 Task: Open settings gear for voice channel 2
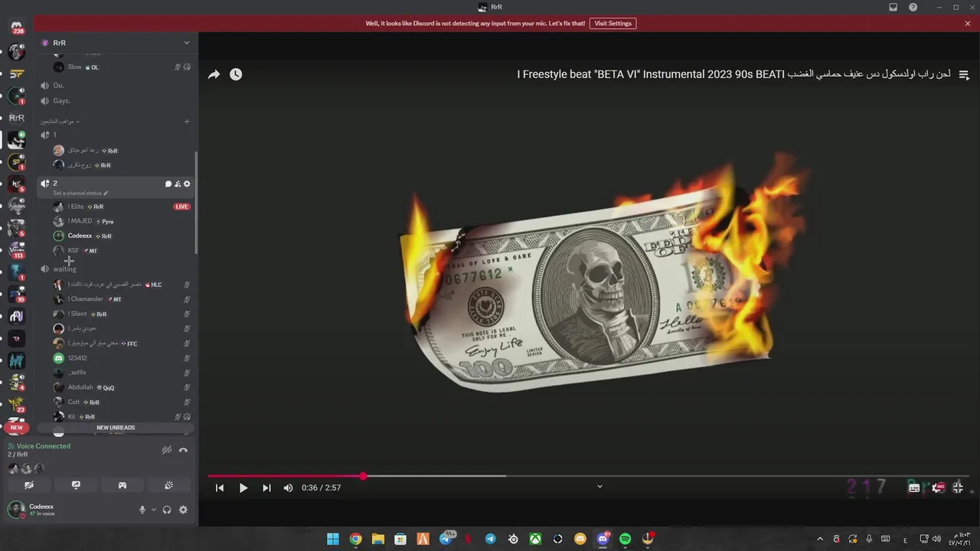coord(187,184)
